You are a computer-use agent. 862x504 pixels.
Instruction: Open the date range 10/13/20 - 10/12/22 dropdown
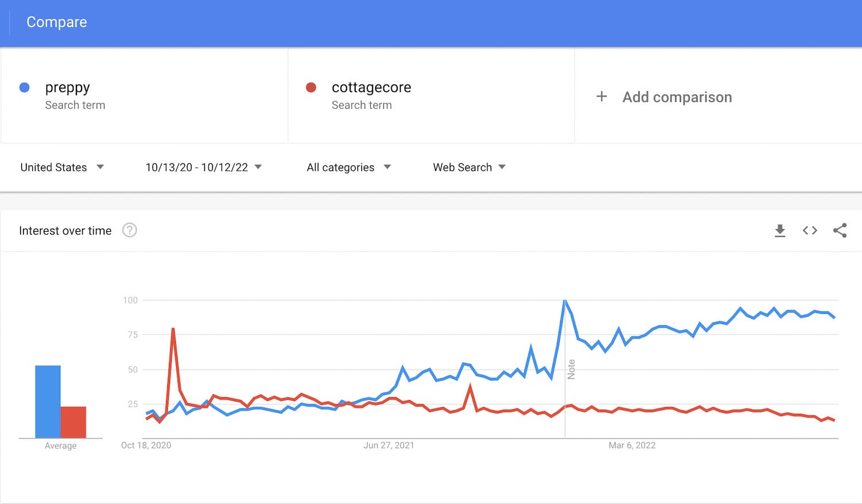point(203,167)
